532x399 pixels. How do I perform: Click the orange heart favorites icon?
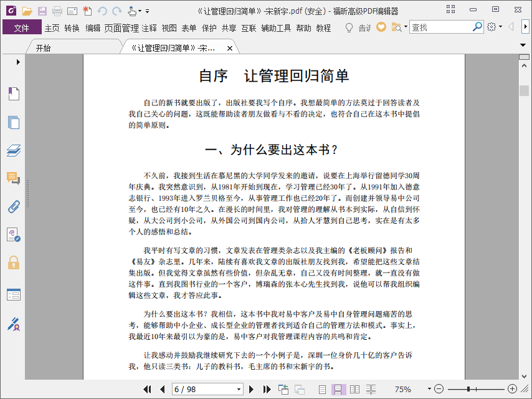coord(381,27)
